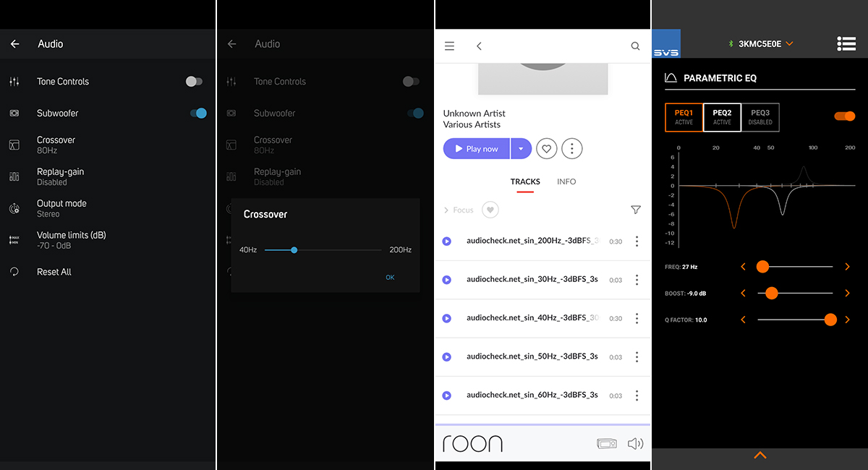Play the 60Hz sine track
Screen dimensions: 868x470
[x=447, y=396]
